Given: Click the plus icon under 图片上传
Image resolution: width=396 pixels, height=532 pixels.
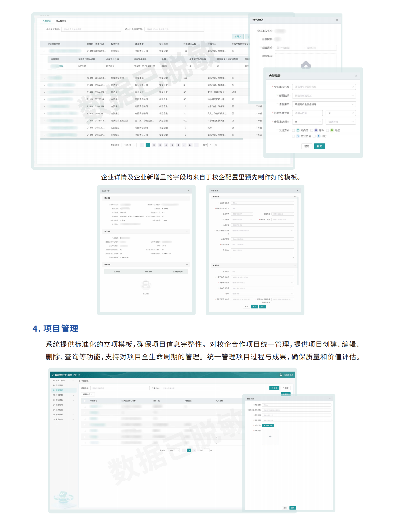Looking at the screenshot, I should pyautogui.click(x=270, y=437).
